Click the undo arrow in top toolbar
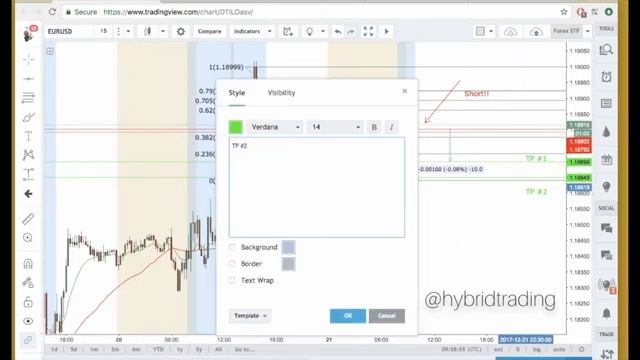640x360 pixels. point(338,31)
